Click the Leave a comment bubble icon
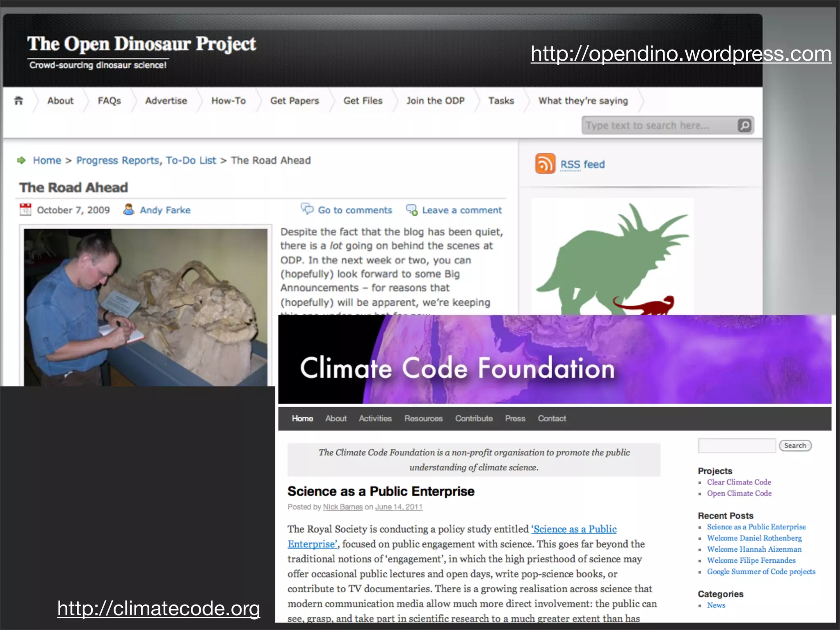 [x=412, y=210]
